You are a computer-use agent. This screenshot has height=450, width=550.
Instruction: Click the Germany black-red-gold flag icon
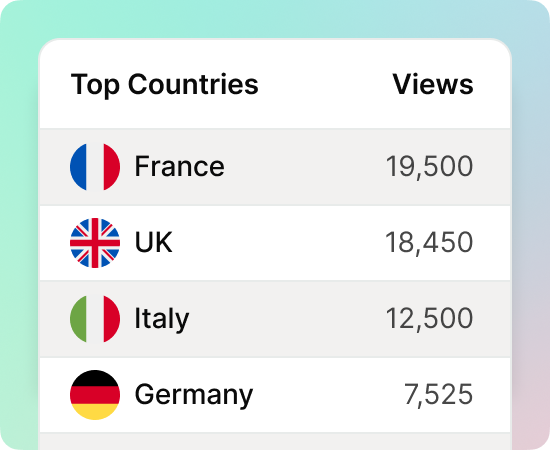(x=95, y=395)
